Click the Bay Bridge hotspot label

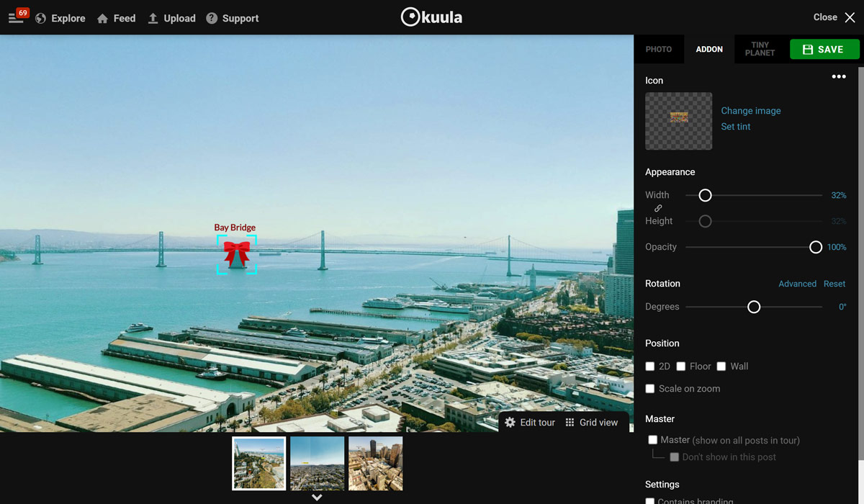tap(235, 228)
